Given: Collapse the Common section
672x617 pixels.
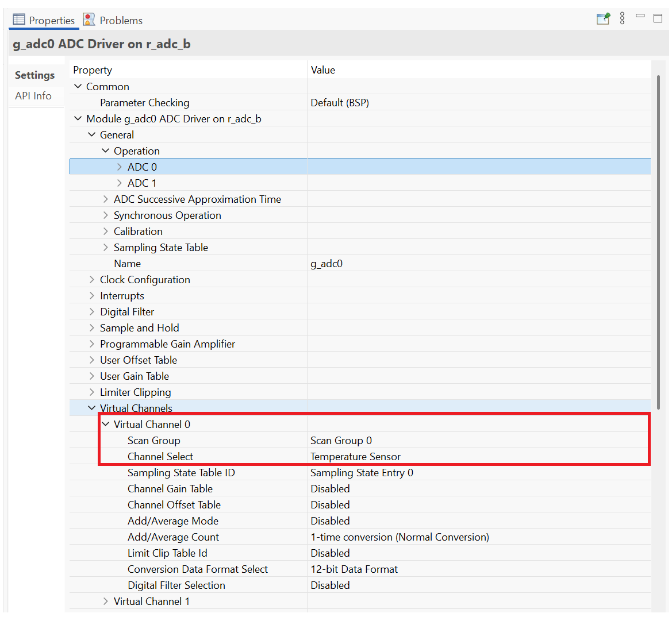Looking at the screenshot, I should (78, 87).
